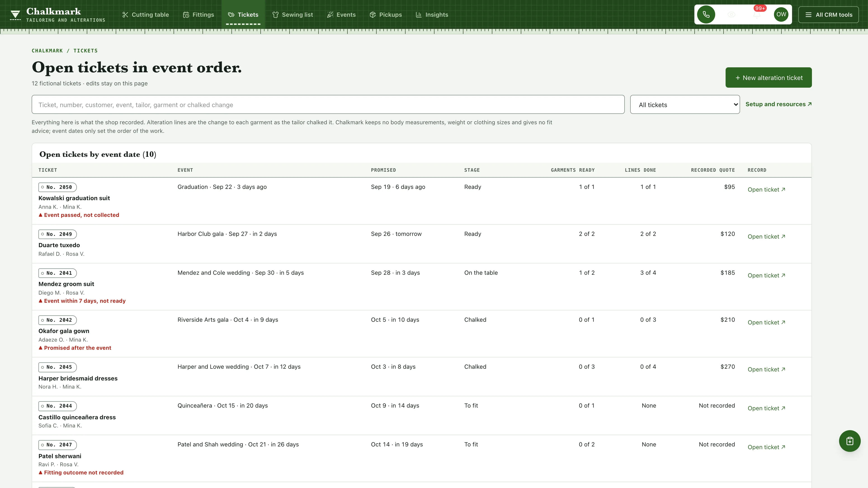The image size is (868, 488).
Task: Click the 'On the table' stage cell
Action: 481,273
